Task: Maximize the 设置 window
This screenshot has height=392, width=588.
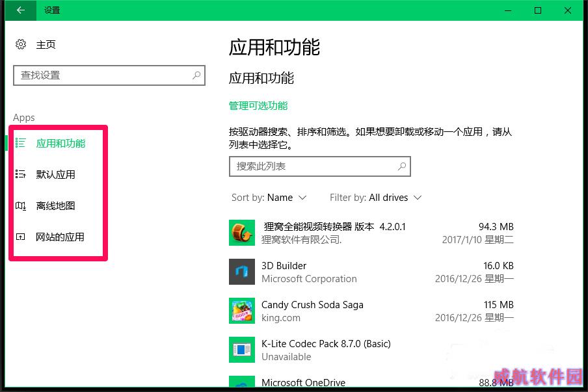Action: pos(538,10)
